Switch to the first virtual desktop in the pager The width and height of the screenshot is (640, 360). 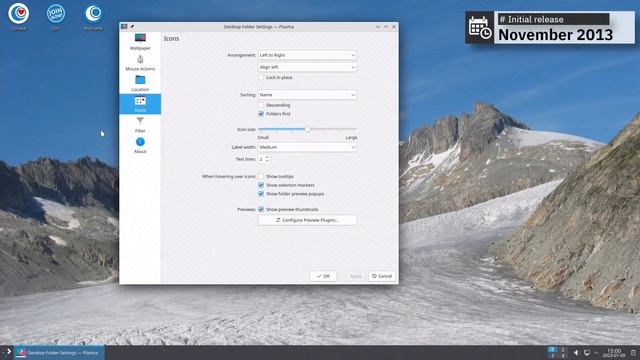tap(552, 349)
